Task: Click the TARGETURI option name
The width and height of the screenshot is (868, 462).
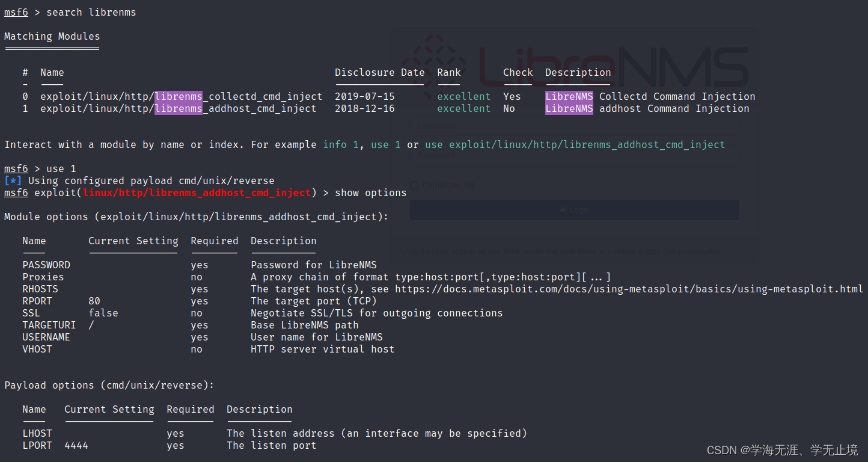Action: (49, 325)
